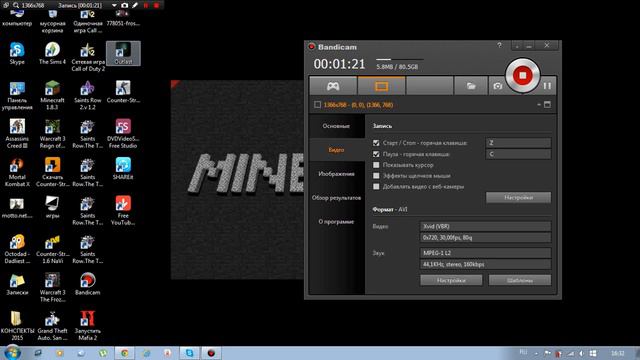Click the volume icon in system tray

click(x=581, y=353)
